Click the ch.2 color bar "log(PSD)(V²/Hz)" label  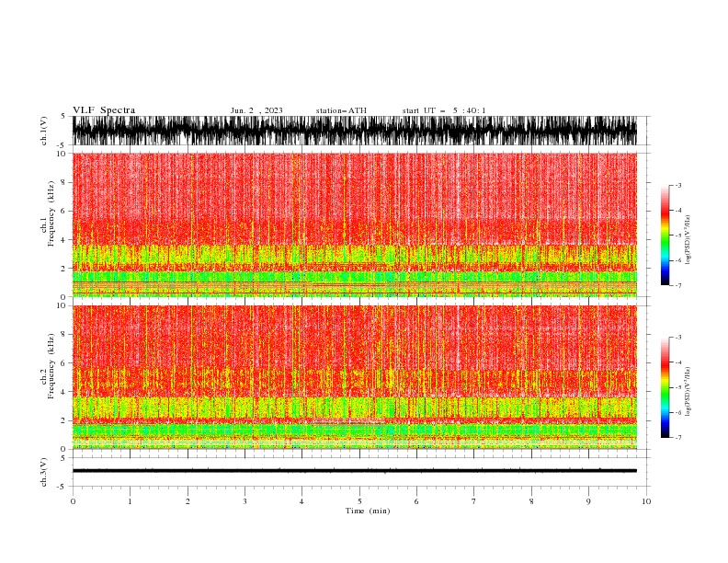click(x=688, y=392)
